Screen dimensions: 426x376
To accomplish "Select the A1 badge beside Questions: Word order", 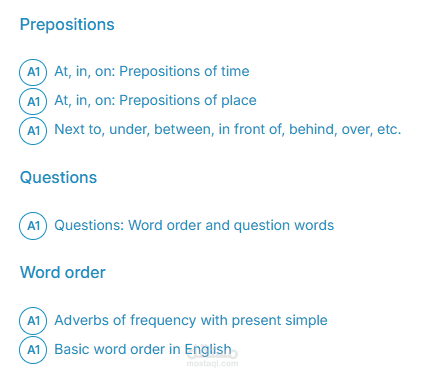I will click(x=33, y=226).
